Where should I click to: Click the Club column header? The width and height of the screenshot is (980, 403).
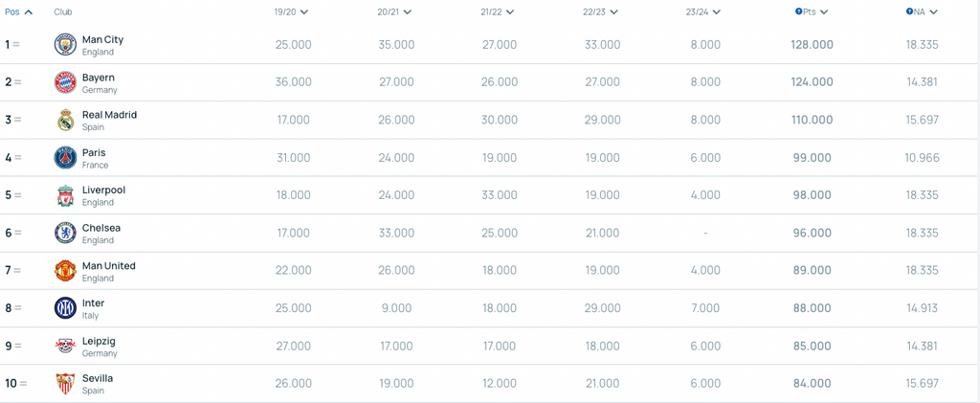pyautogui.click(x=63, y=12)
